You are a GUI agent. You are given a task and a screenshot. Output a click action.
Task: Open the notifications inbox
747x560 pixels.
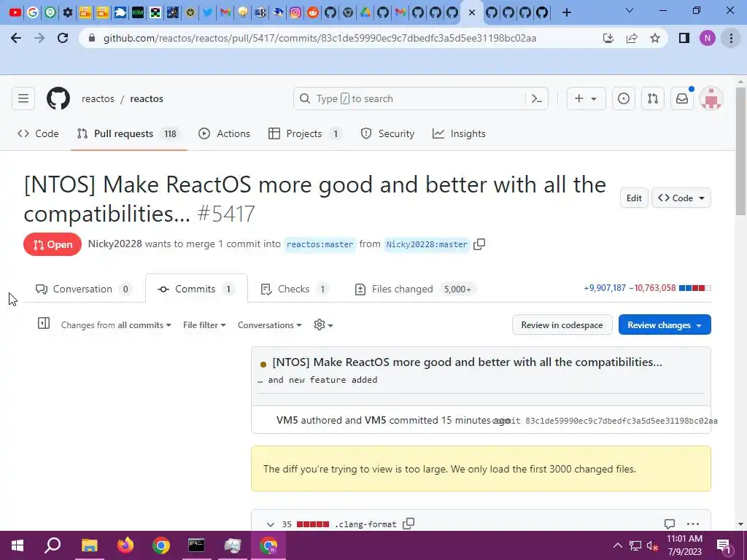[682, 98]
